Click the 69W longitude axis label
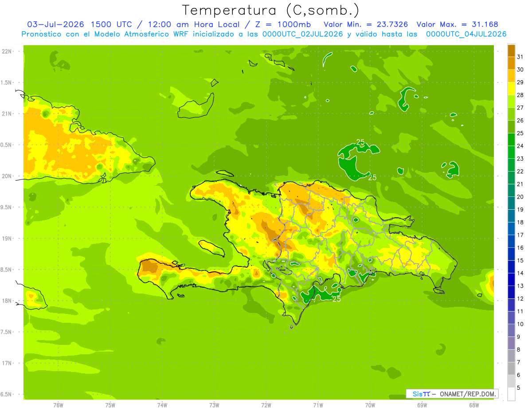 pyautogui.click(x=422, y=405)
